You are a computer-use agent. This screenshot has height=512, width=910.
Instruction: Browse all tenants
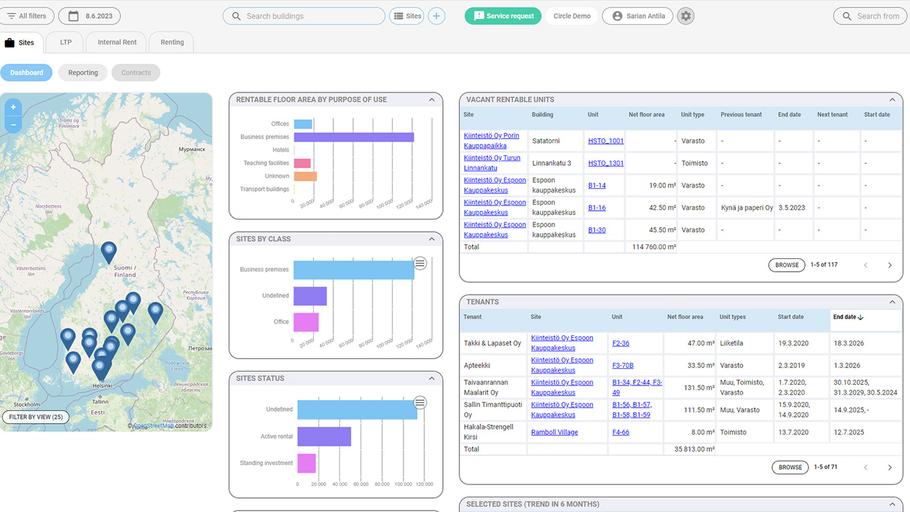(790, 467)
